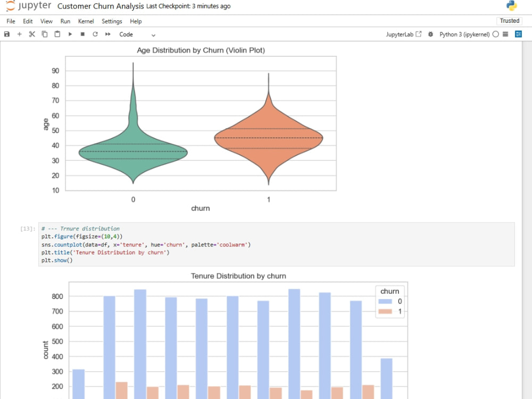Open notebook in JupyterLab link
The image size is (532, 399).
click(403, 34)
